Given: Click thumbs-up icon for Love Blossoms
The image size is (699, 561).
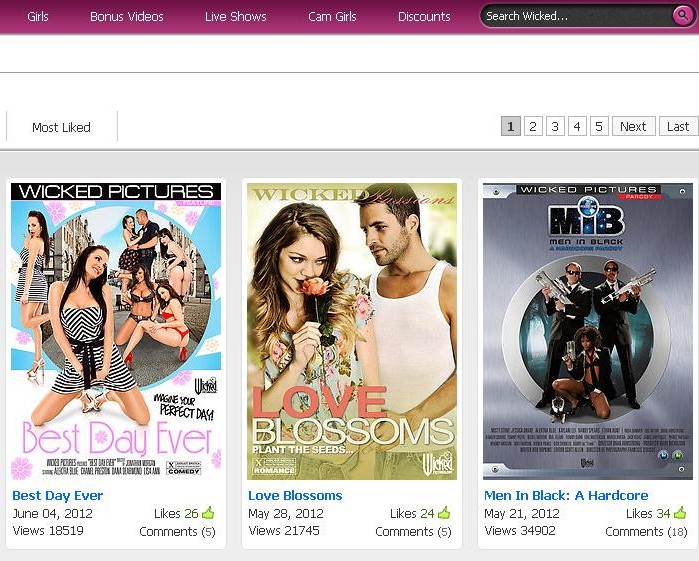Looking at the screenshot, I should point(444,514).
